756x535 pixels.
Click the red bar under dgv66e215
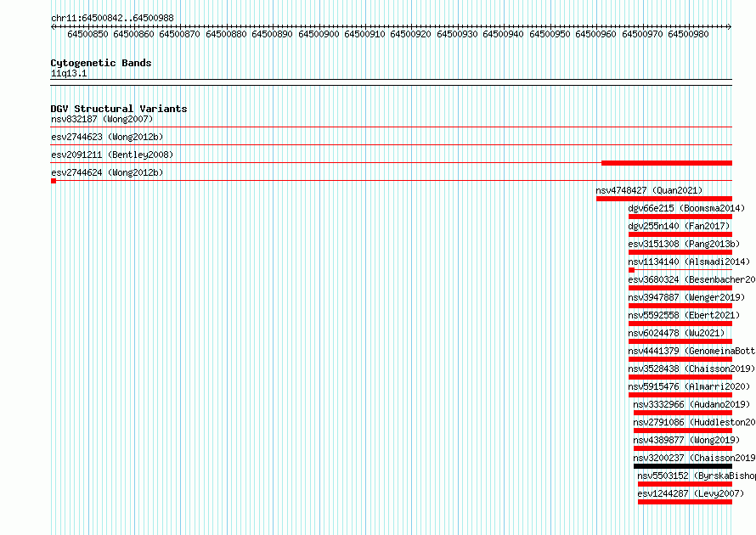click(x=680, y=217)
